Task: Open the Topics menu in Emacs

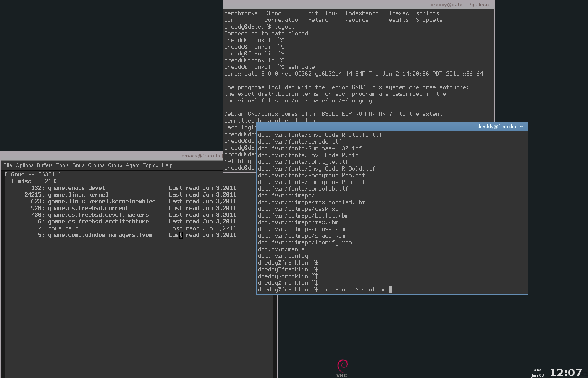Action: (x=150, y=165)
